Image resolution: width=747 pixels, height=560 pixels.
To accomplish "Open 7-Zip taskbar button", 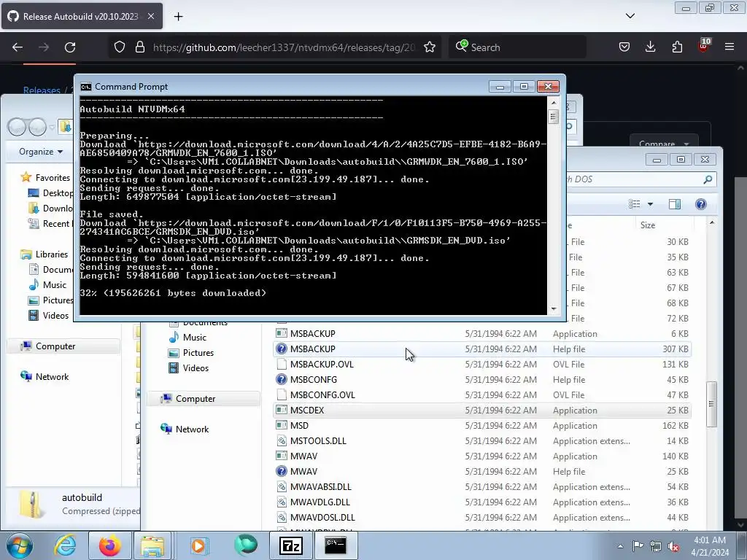I will pos(291,545).
